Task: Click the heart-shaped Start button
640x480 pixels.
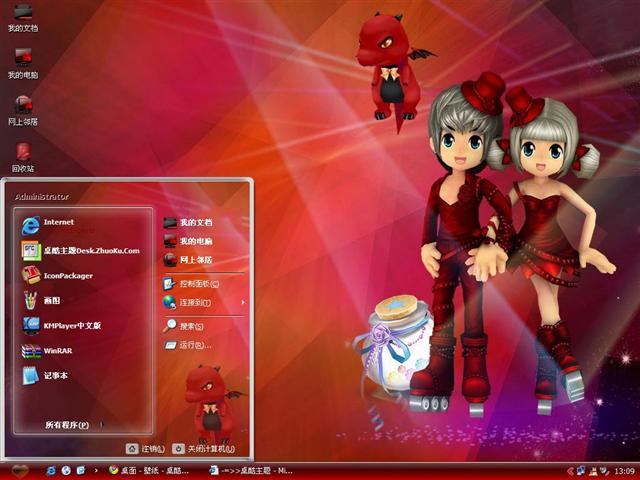Action: (x=20, y=471)
